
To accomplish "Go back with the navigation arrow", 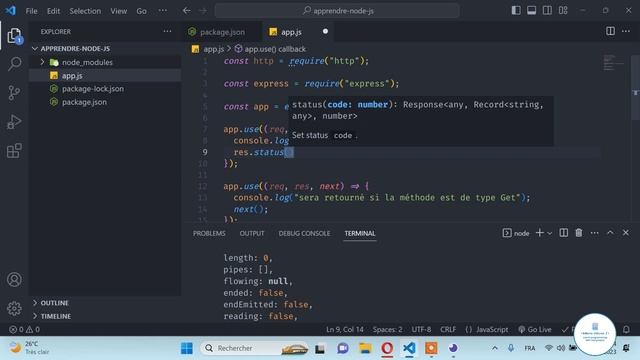I will click(x=187, y=11).
